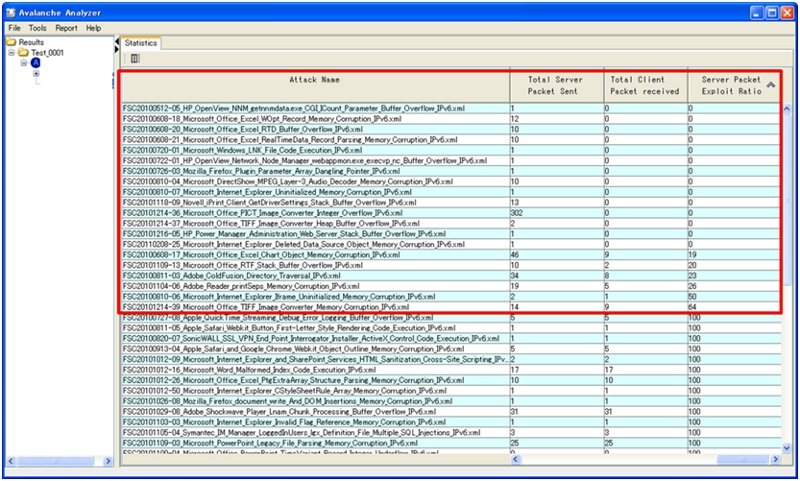Select Apple_QuickTime_Streaming_Debug_Error_Logging row
This screenshot has height=481, width=800.
(451, 317)
